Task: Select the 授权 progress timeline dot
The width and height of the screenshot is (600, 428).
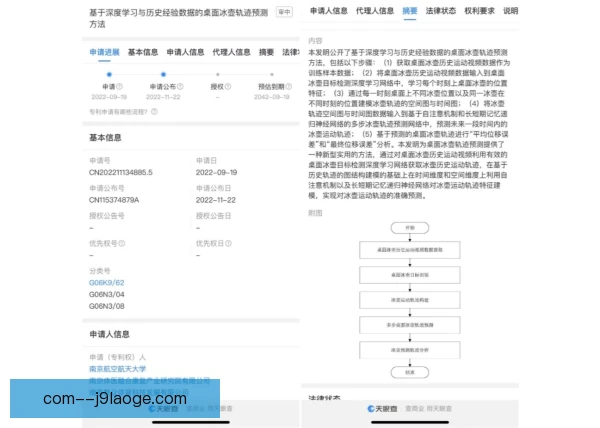Action: coord(218,75)
